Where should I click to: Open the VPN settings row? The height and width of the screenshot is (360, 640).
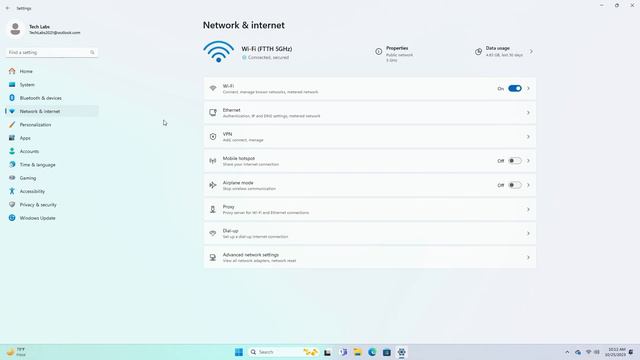[370, 137]
